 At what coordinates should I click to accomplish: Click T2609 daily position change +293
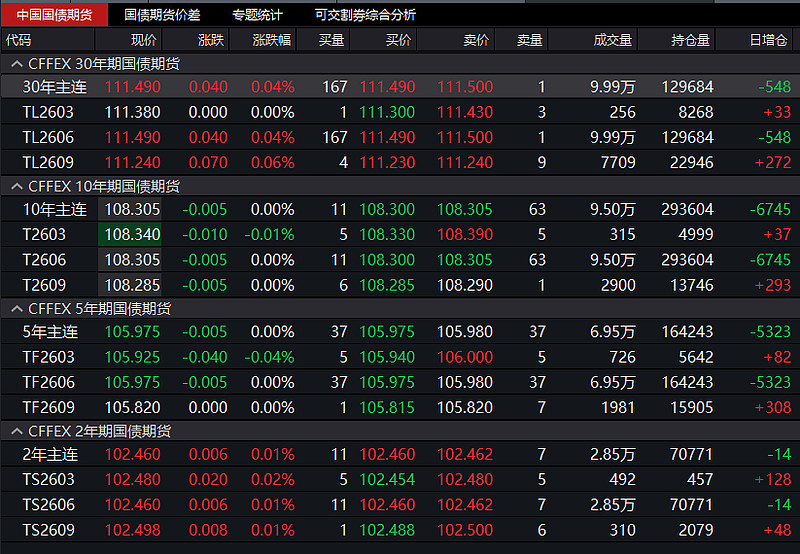click(x=772, y=285)
